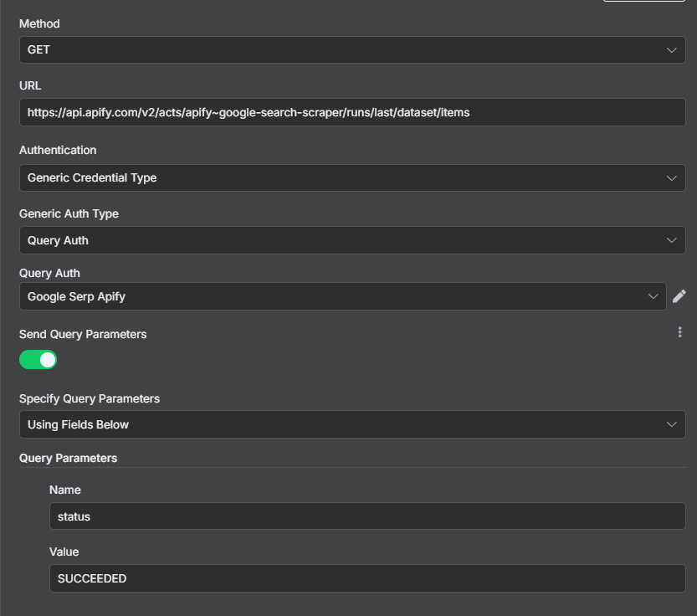Focus the Value field containing SUCCEEDED
The height and width of the screenshot is (616, 697).
(x=367, y=578)
